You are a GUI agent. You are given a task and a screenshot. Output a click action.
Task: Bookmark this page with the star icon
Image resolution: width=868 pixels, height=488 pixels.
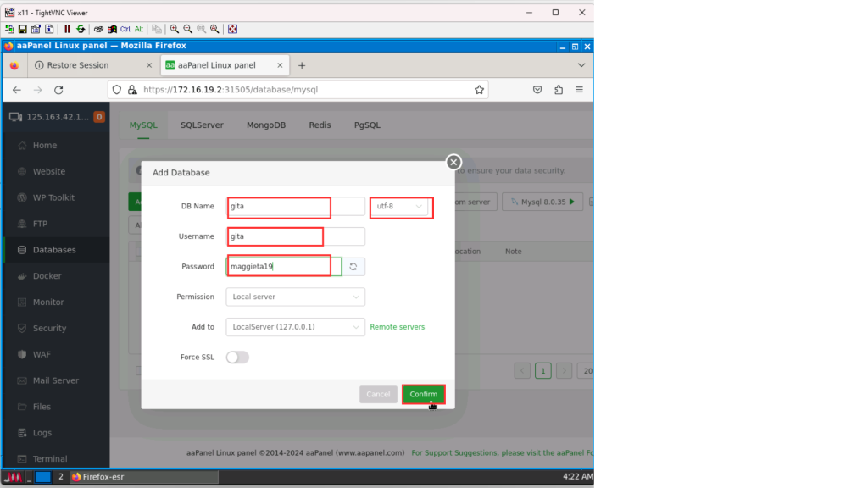[479, 90]
